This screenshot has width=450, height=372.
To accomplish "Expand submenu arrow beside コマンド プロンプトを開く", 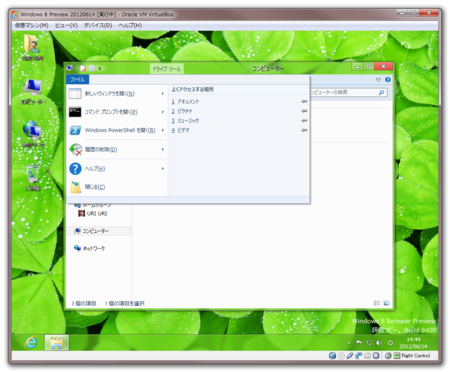I will [163, 112].
